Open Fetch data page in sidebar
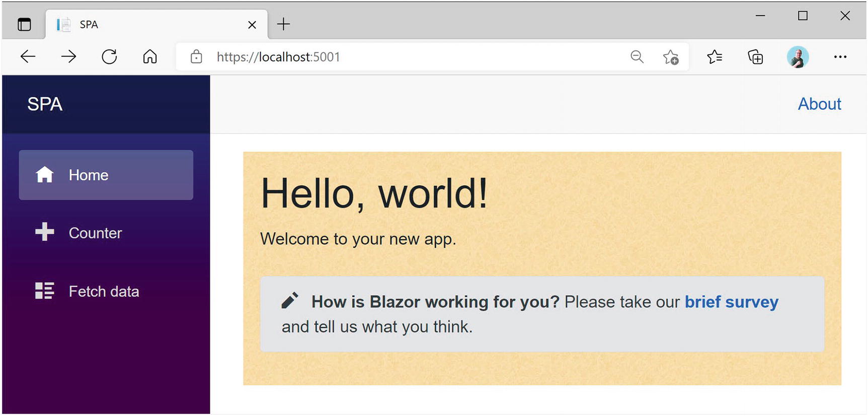 (104, 291)
